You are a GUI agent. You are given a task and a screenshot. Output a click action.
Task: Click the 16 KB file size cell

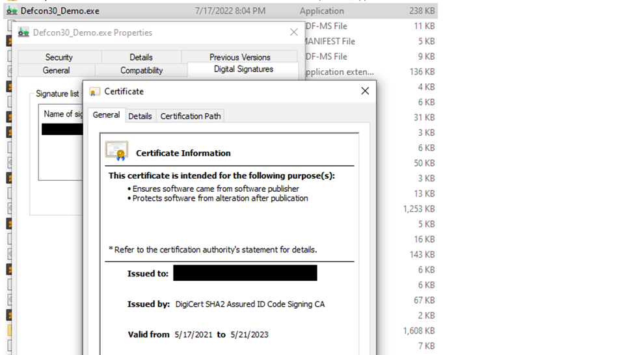[424, 239]
